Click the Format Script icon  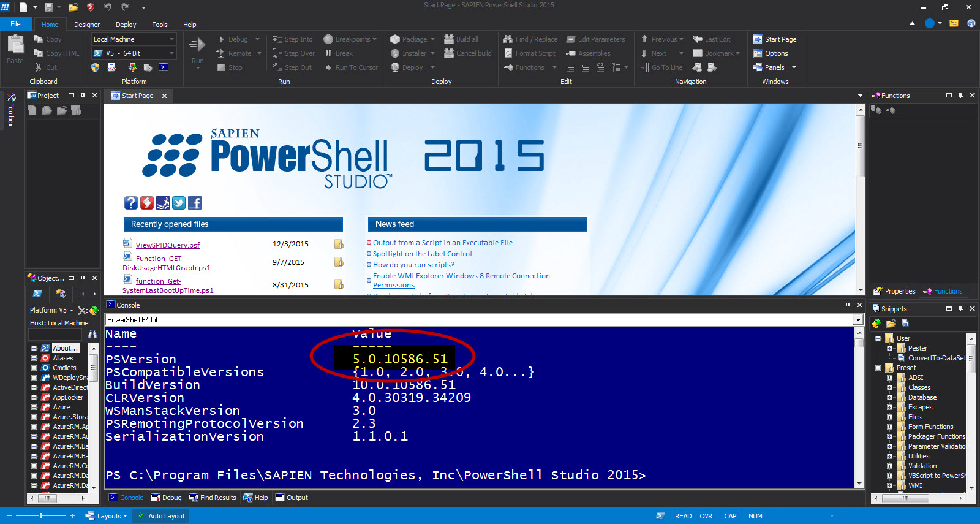tap(508, 53)
